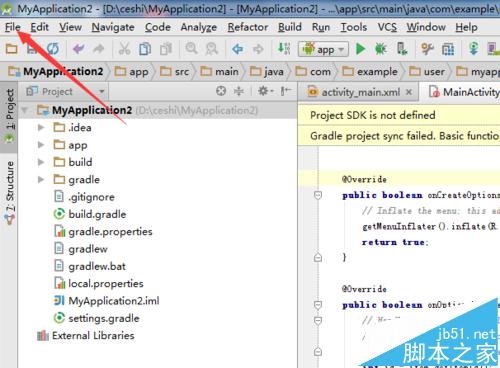
Task: Select the src breadcrumb folder
Action: tap(174, 71)
